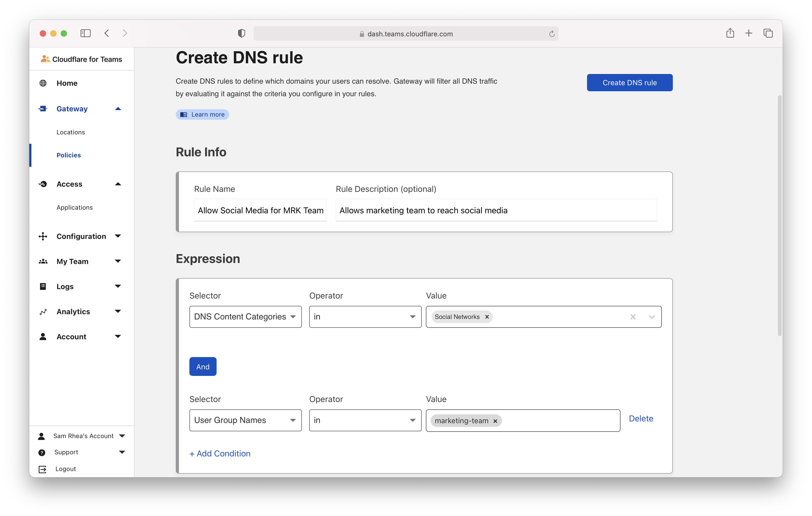Viewport: 812px width, 516px height.
Task: Open the User Group Names selector dropdown
Action: pos(245,420)
